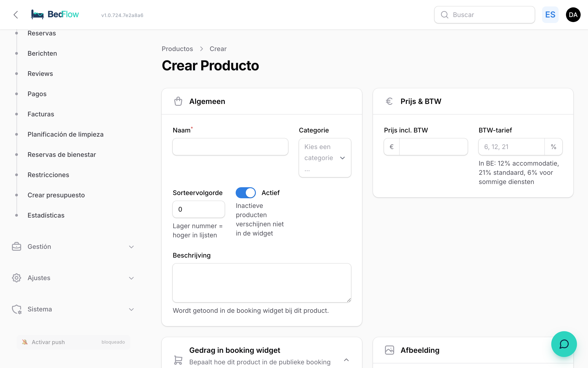Focus the BTW-tarief input
This screenshot has width=588, height=368.
512,147
